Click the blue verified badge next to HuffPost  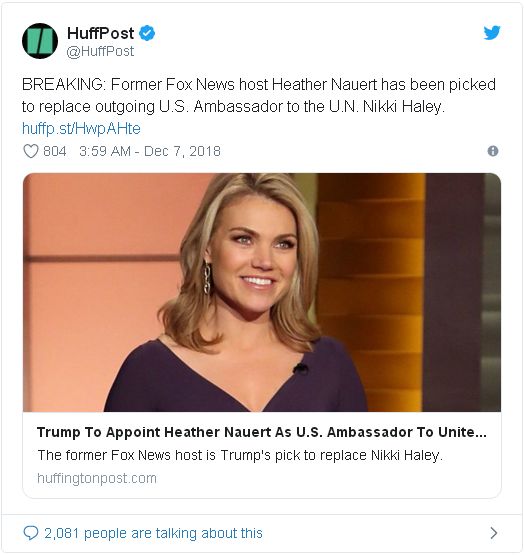(147, 33)
